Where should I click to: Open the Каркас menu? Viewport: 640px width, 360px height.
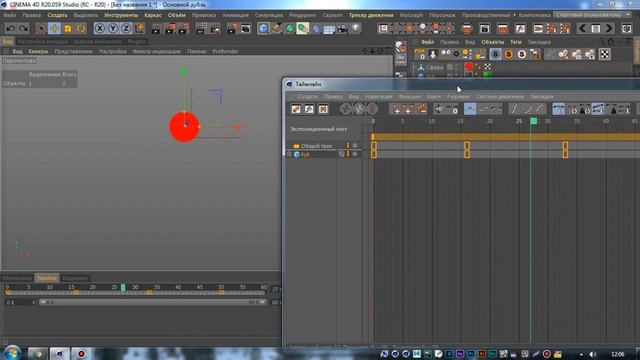pos(153,15)
